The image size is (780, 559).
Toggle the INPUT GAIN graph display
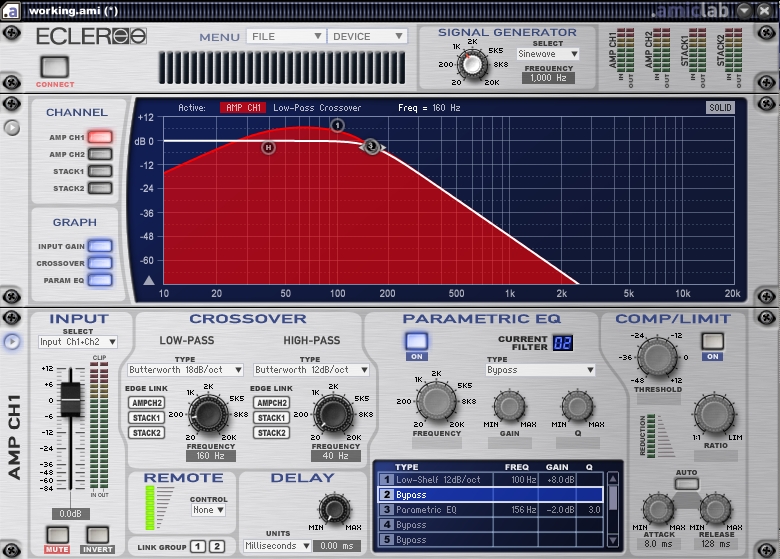pyautogui.click(x=100, y=246)
